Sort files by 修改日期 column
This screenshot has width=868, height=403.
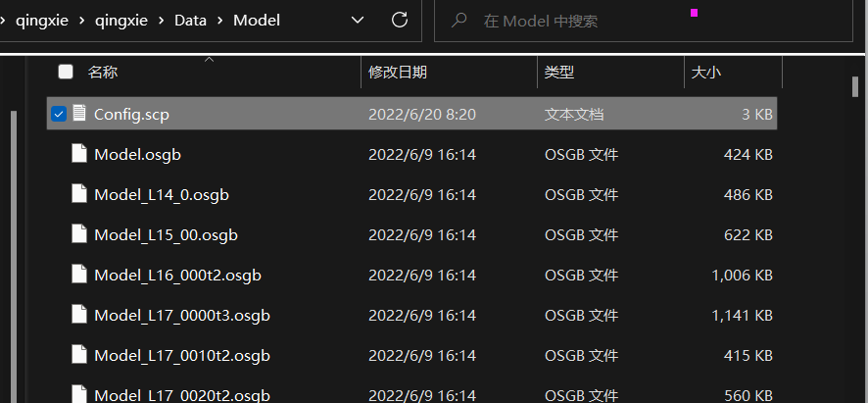pos(398,72)
